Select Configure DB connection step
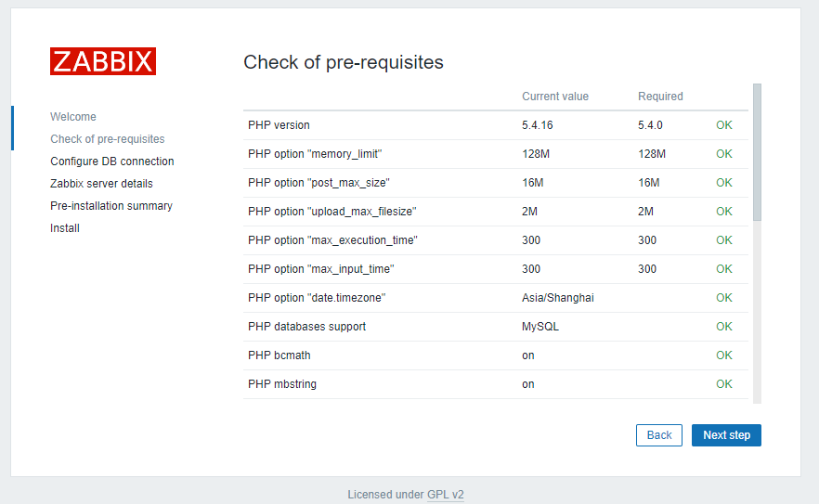 coord(112,162)
